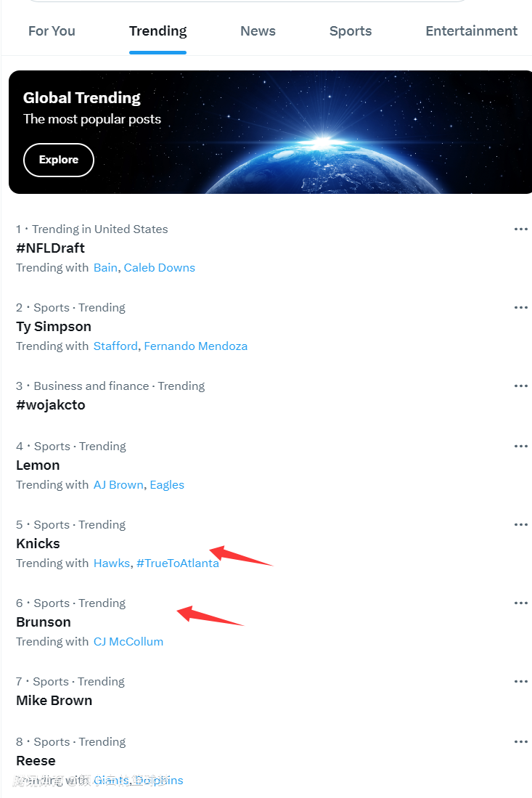Switch to the For You tab
Viewport: 532px width, 798px height.
[52, 31]
